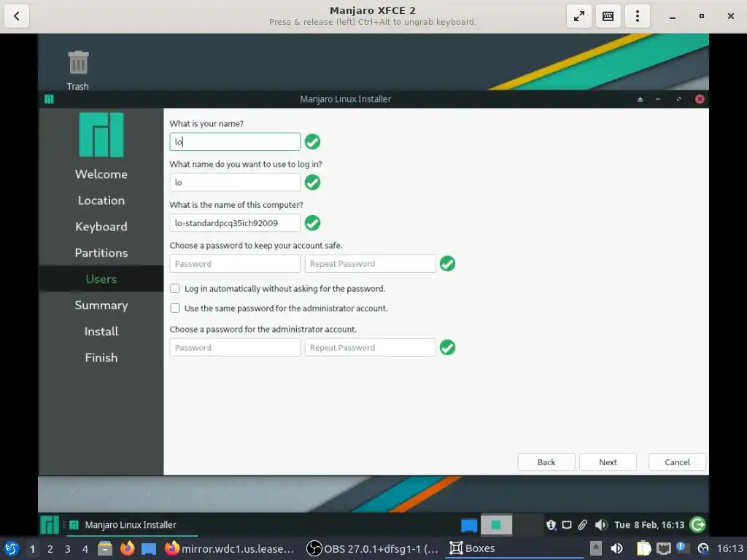This screenshot has height=560, width=747.
Task: Switch to host workspace 4
Action: click(85, 549)
